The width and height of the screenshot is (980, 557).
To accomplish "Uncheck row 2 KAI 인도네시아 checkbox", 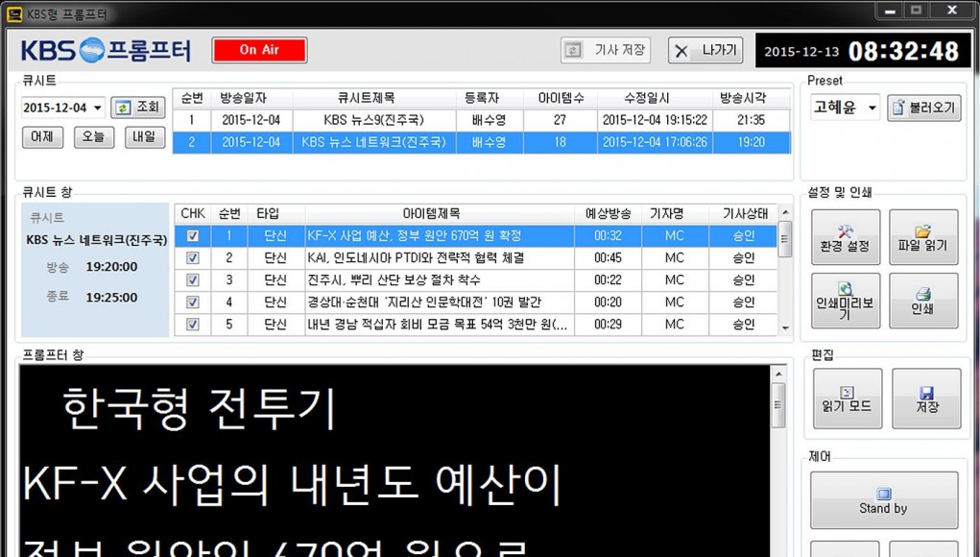I will tap(193, 258).
